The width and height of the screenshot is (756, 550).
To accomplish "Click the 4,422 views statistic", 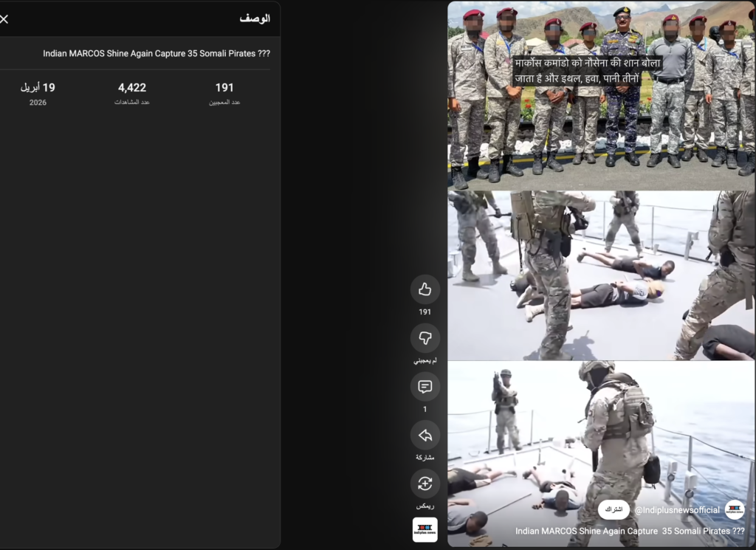I will click(x=132, y=88).
